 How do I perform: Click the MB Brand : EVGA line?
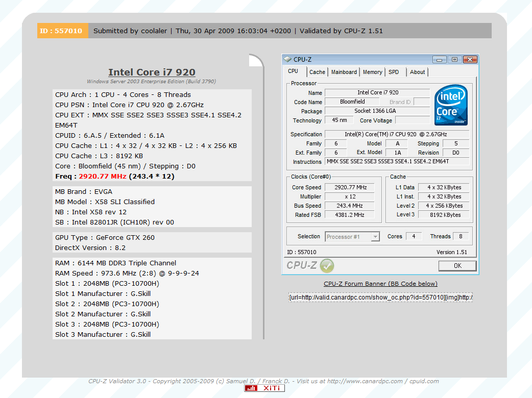(x=83, y=191)
